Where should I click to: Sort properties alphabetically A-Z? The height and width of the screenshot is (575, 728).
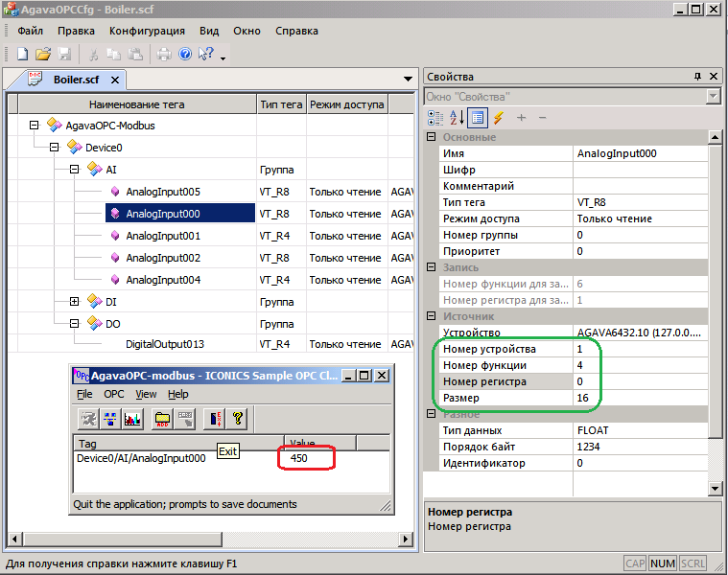[457, 118]
